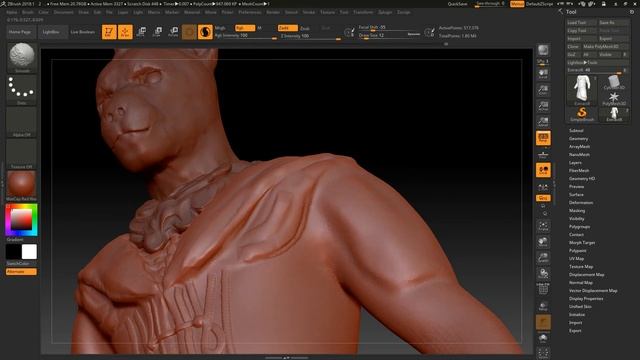This screenshot has width=640, height=360.
Task: Adjust the Draw Size slider
Action: [389, 36]
